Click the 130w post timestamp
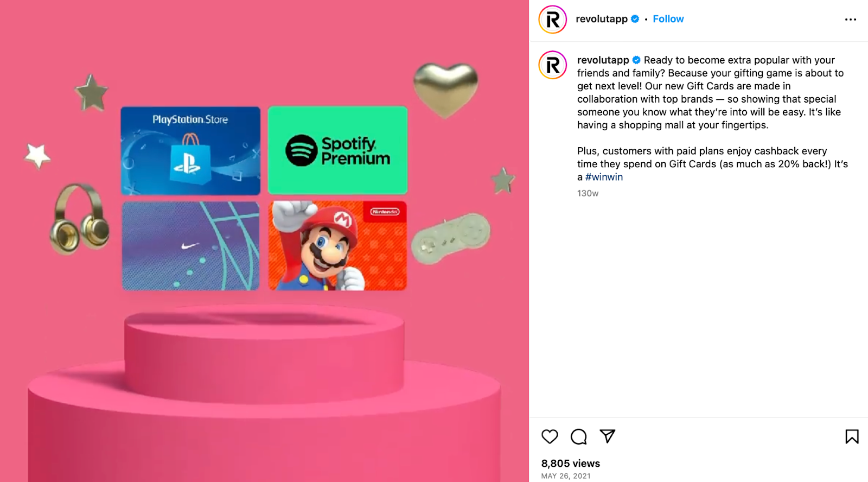 click(x=588, y=193)
